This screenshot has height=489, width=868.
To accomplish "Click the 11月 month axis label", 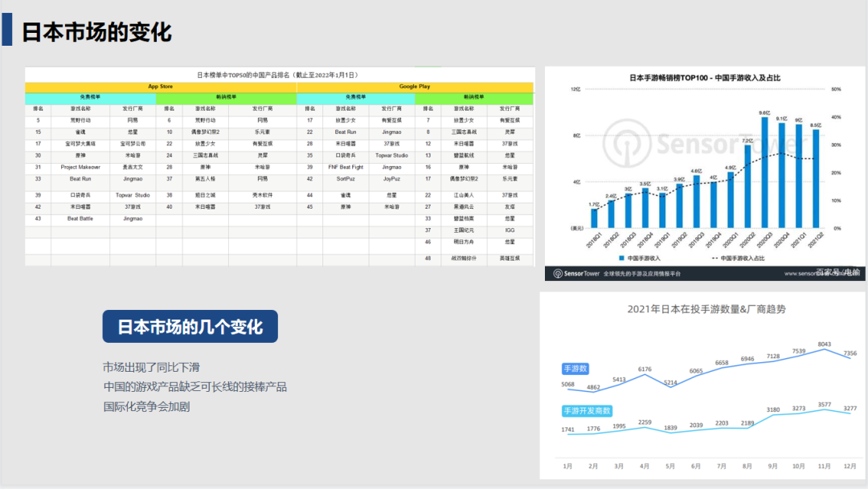I will click(x=825, y=467).
